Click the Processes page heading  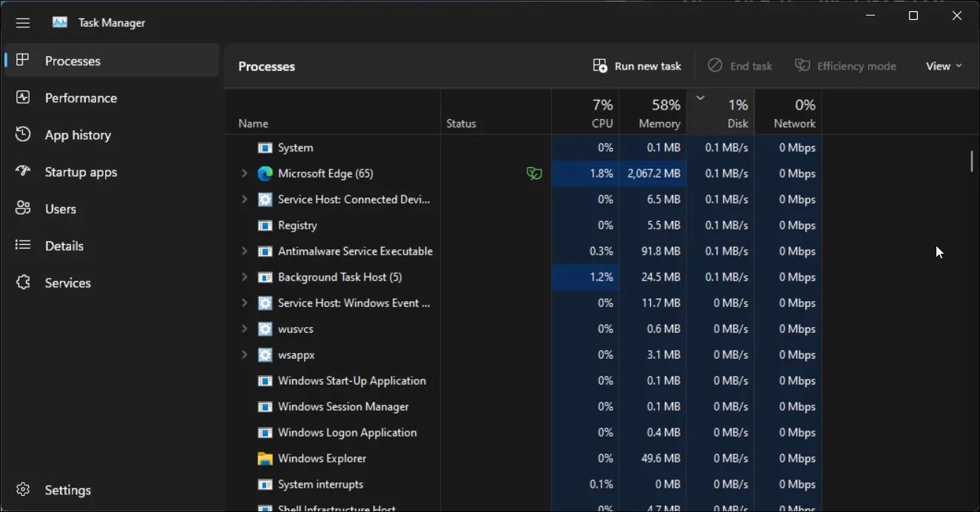pyautogui.click(x=266, y=66)
